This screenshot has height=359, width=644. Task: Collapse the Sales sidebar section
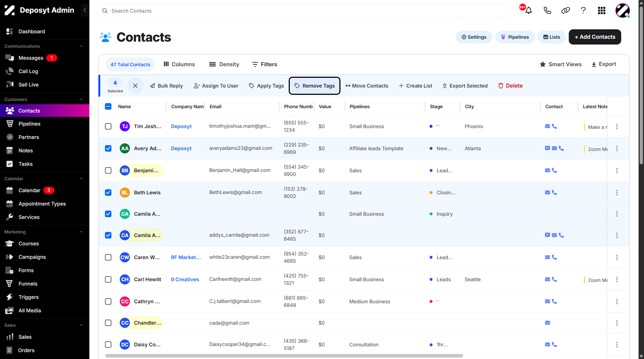(x=81, y=325)
